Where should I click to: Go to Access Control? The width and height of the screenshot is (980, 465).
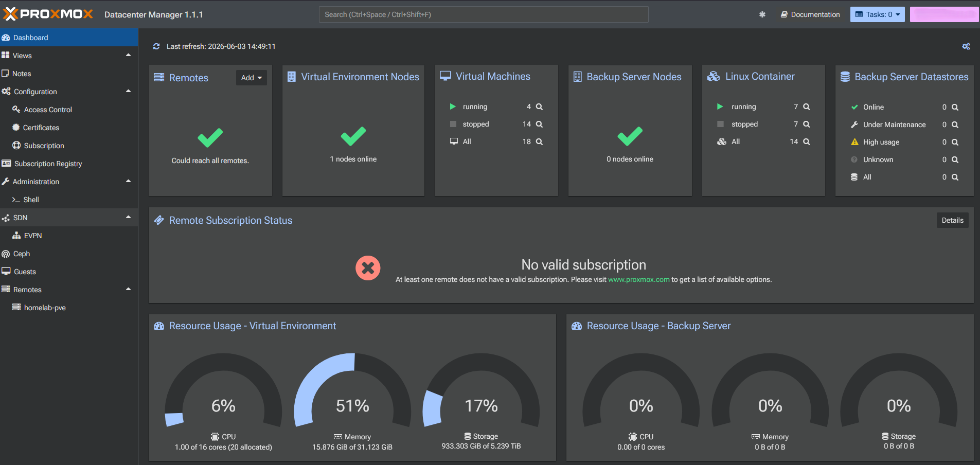[69, 110]
